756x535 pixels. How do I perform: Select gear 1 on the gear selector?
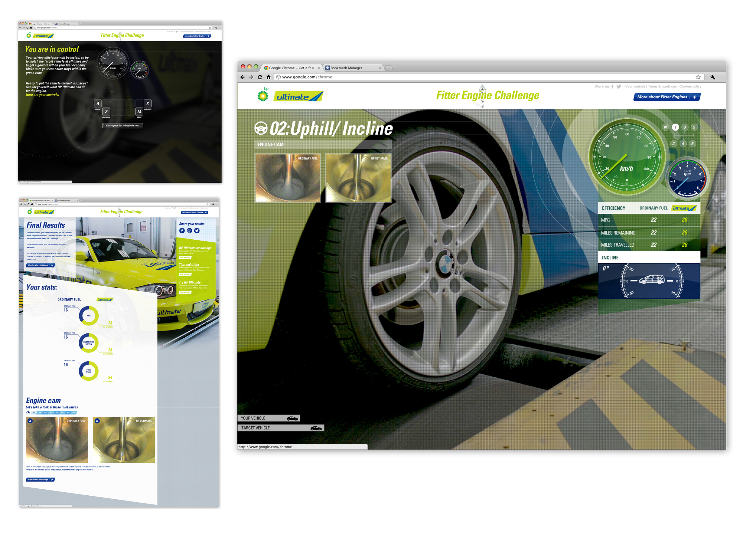click(x=675, y=127)
